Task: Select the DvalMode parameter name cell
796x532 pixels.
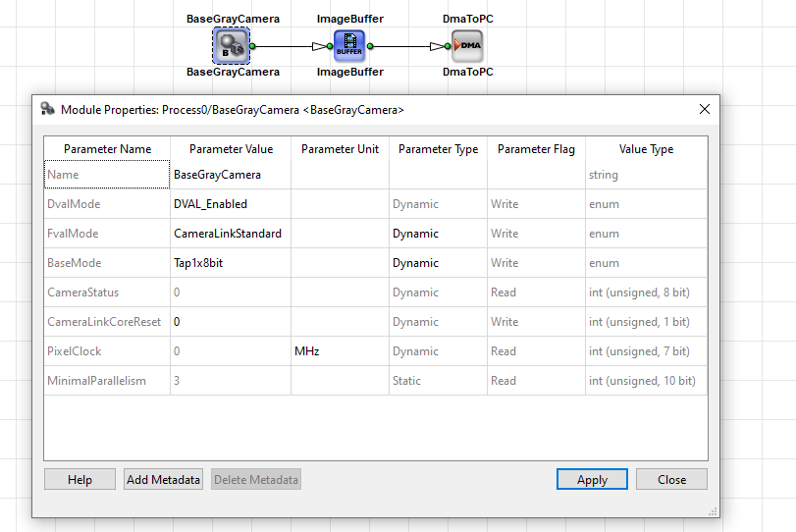Action: point(107,204)
